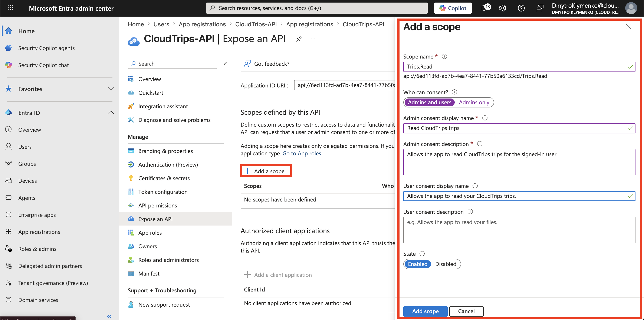Click Got feedback?
The width and height of the screenshot is (644, 320).
click(x=266, y=64)
